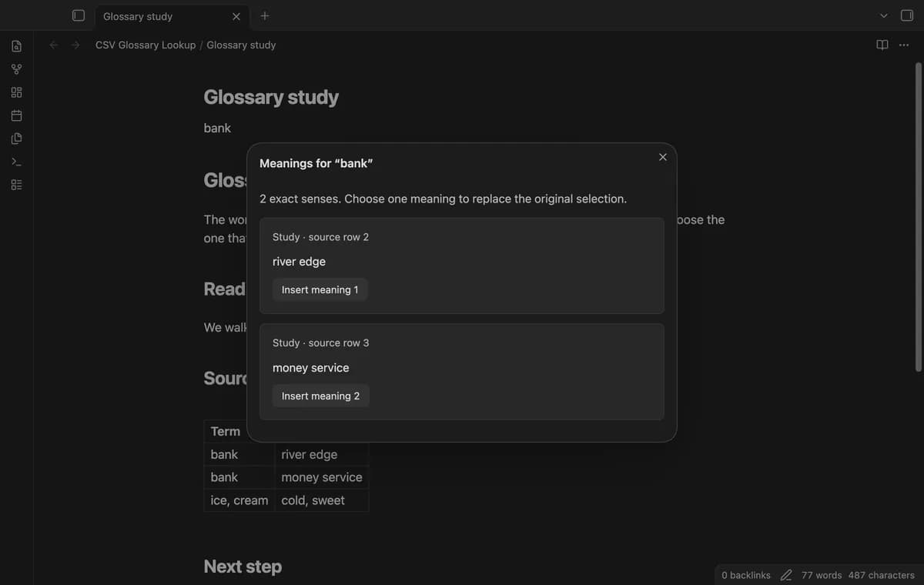Click CSV Glossary Lookup breadcrumb

click(x=146, y=45)
